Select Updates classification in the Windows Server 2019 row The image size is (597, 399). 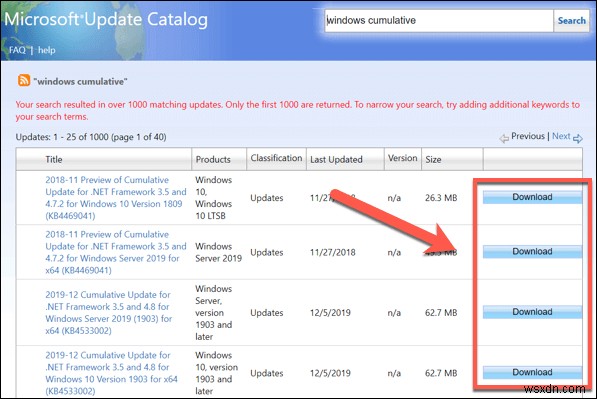267,252
